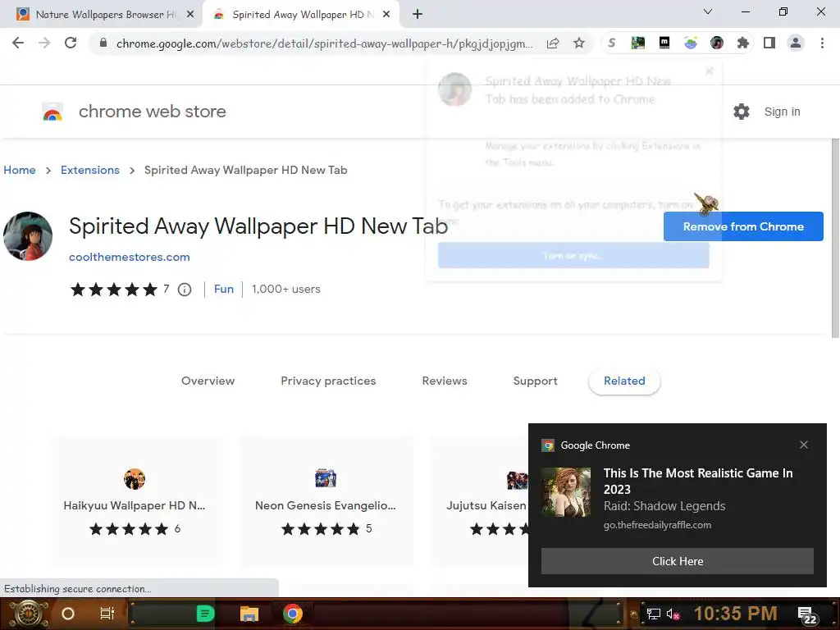
Task: Open the Reviews tab
Action: [x=445, y=381]
